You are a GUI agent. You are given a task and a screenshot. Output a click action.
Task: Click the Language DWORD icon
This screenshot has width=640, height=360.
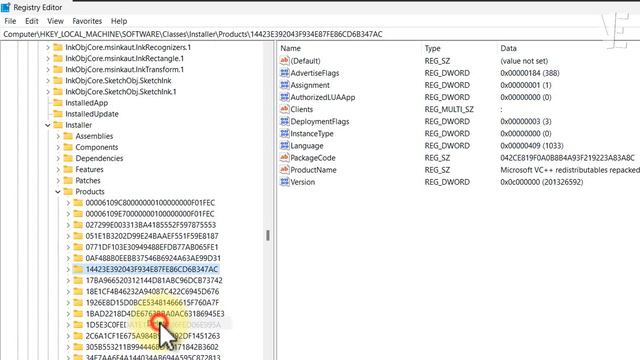(x=284, y=146)
